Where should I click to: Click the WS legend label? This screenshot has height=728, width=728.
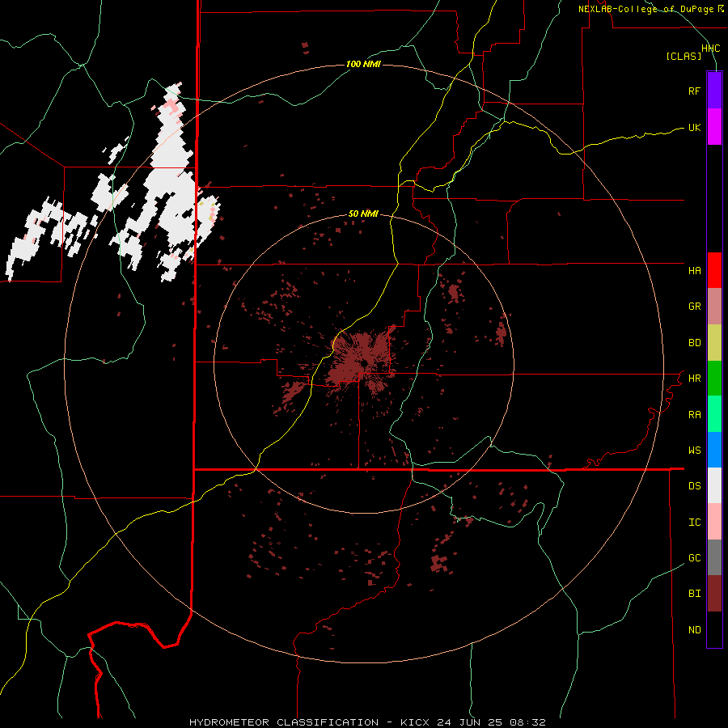coord(694,451)
